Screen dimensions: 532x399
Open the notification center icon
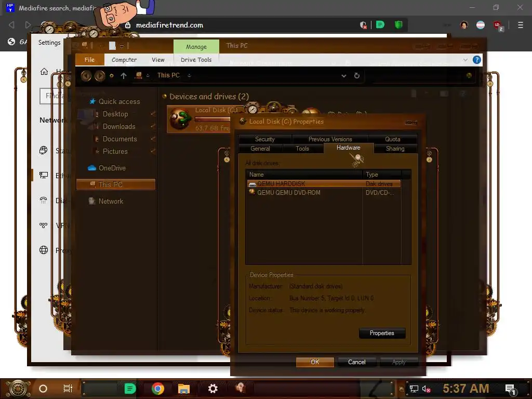click(x=510, y=389)
